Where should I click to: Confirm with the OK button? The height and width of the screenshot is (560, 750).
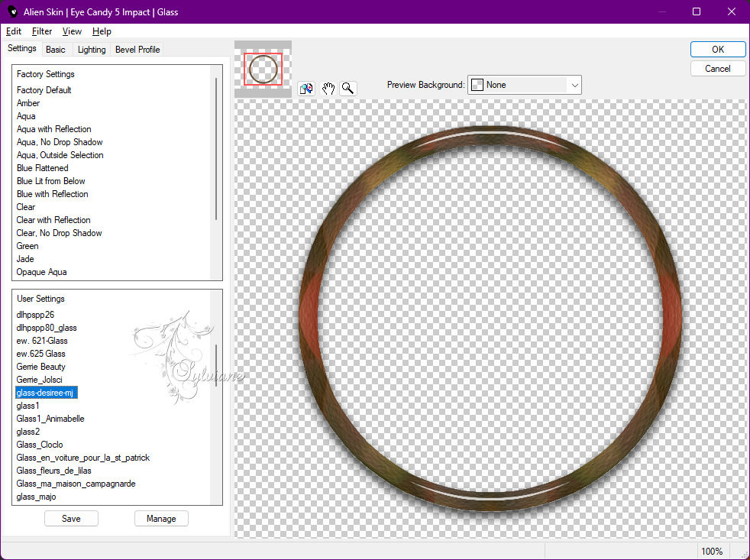[x=717, y=50]
